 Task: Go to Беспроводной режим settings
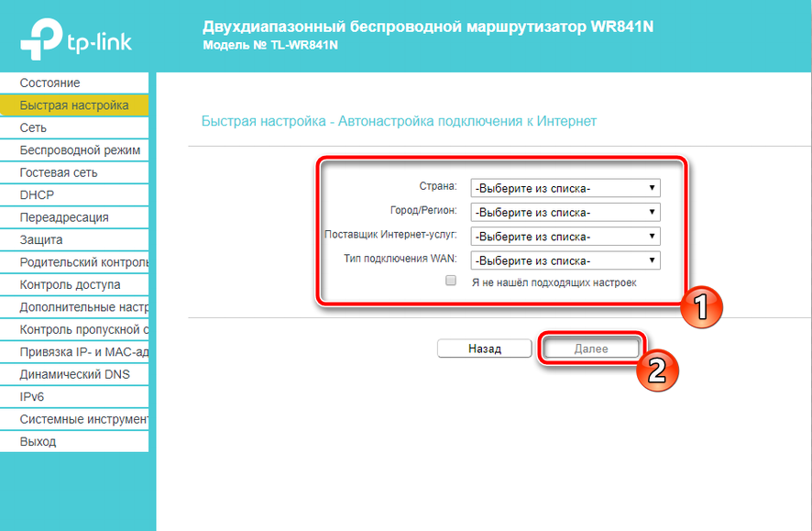(x=80, y=150)
